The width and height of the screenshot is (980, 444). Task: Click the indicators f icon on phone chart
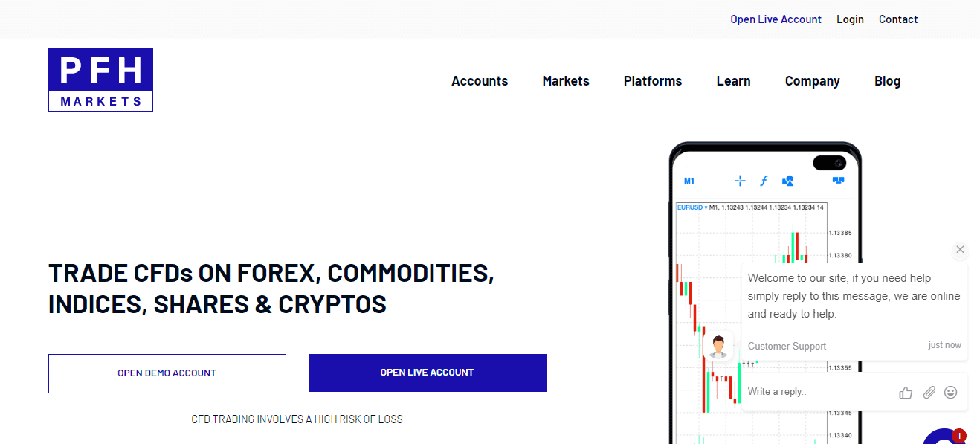click(x=764, y=181)
